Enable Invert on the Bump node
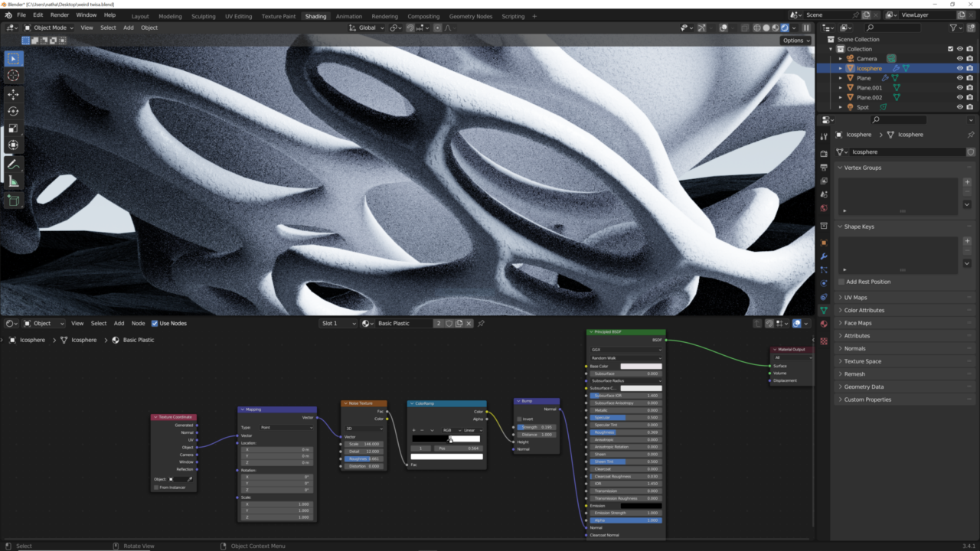Image resolution: width=980 pixels, height=551 pixels. [x=519, y=419]
